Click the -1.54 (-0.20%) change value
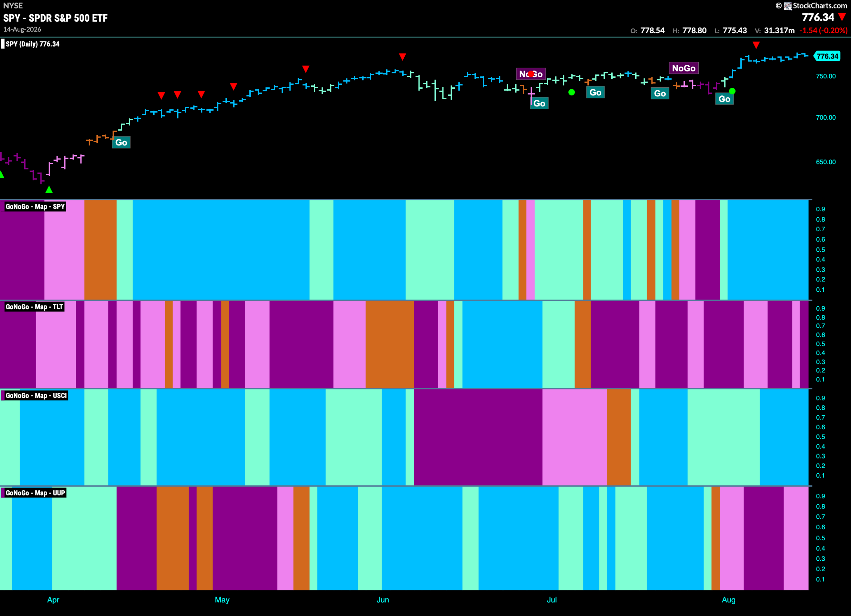 tap(823, 31)
